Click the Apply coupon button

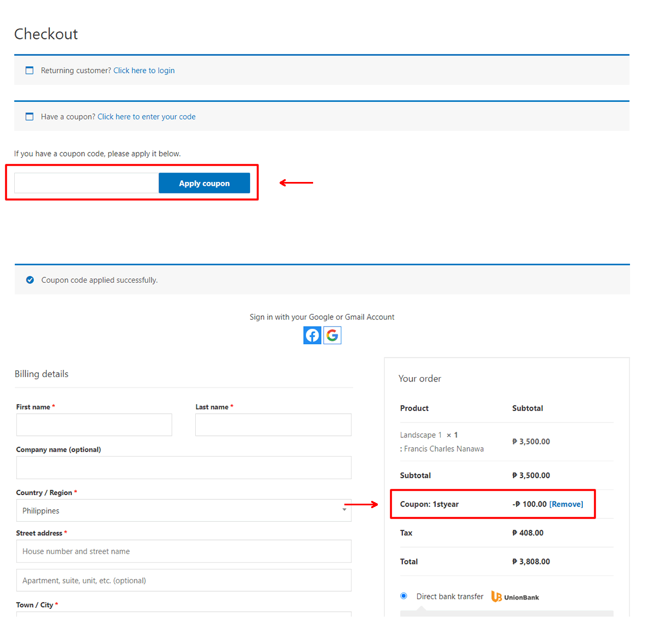tap(204, 183)
